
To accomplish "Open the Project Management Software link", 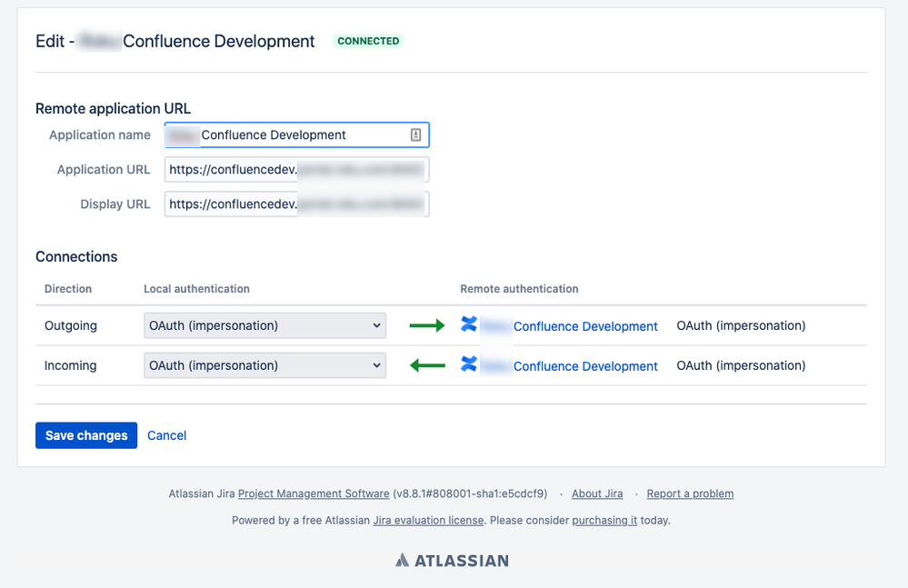I will 314,493.
